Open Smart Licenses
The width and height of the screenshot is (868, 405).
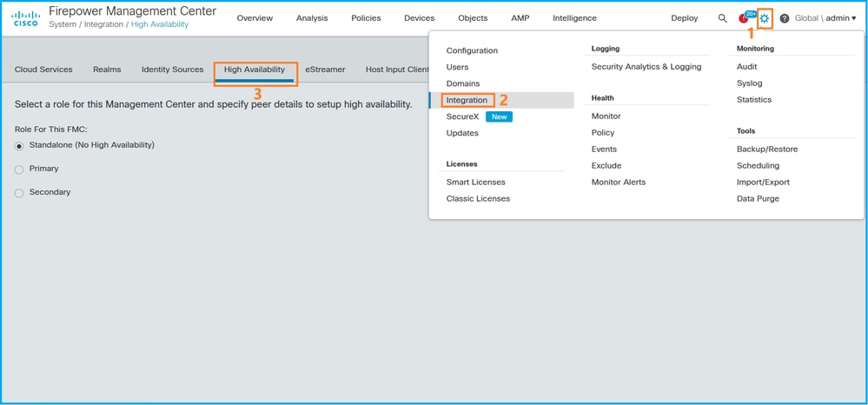(475, 183)
